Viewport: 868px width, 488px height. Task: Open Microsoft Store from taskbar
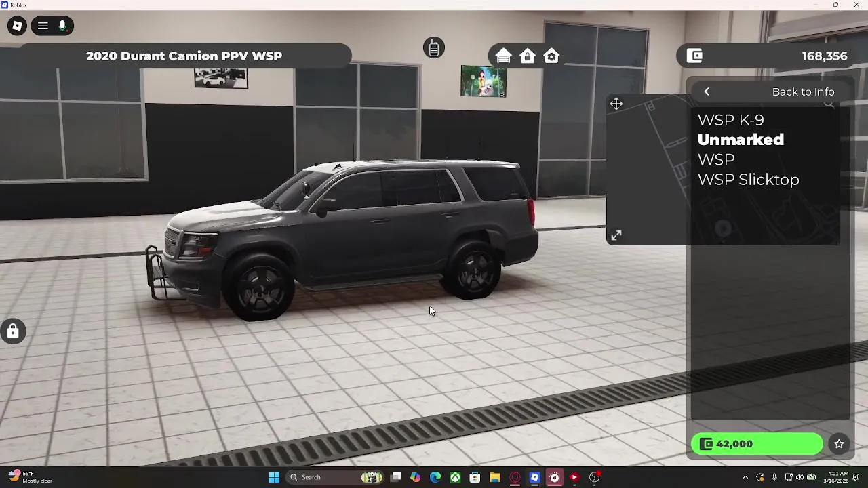click(475, 477)
